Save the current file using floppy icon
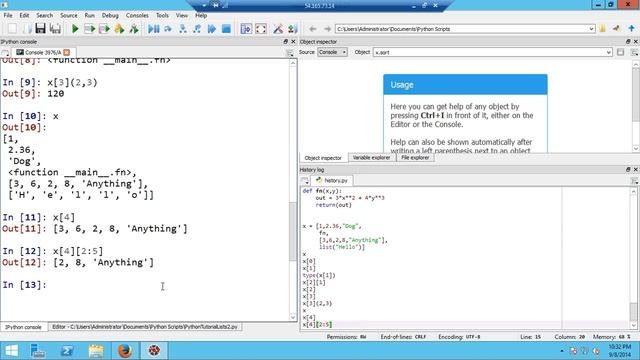 pyautogui.click(x=40, y=29)
